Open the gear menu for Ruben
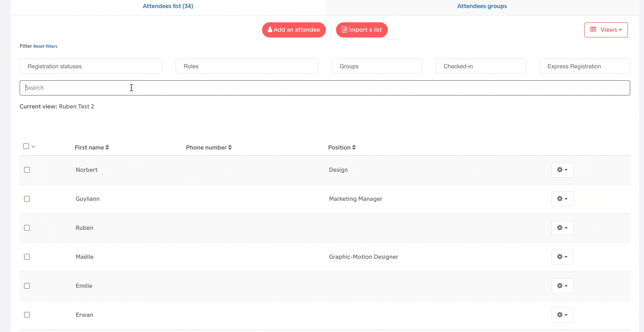This screenshot has width=644, height=332. pos(562,228)
